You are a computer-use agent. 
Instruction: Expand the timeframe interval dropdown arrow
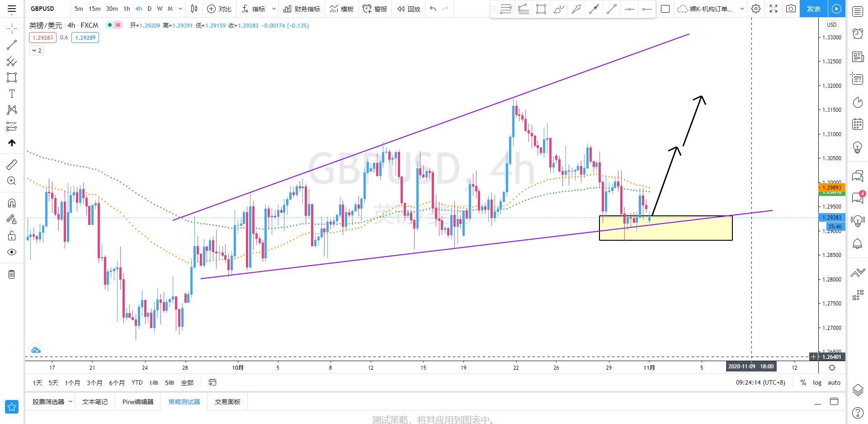tap(180, 9)
